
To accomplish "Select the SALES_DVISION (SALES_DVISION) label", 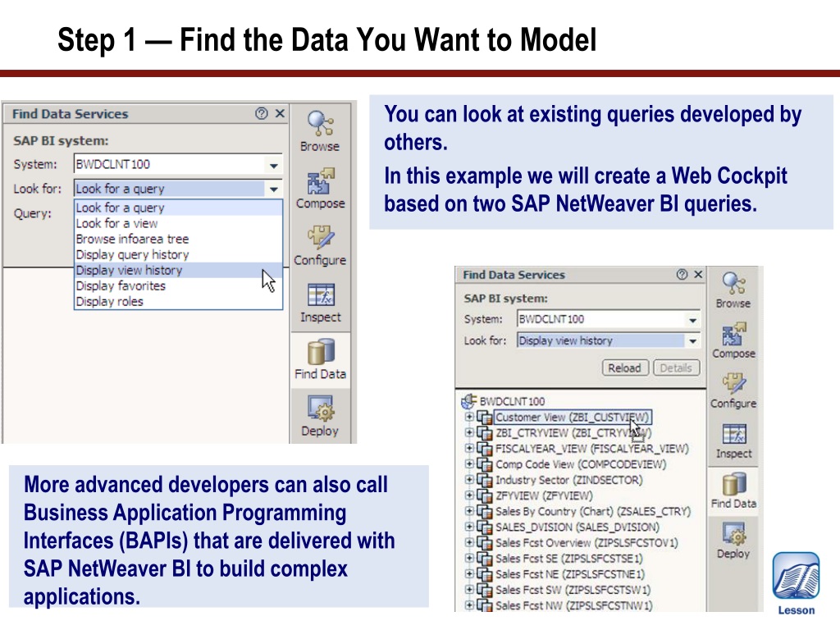I will tap(577, 527).
